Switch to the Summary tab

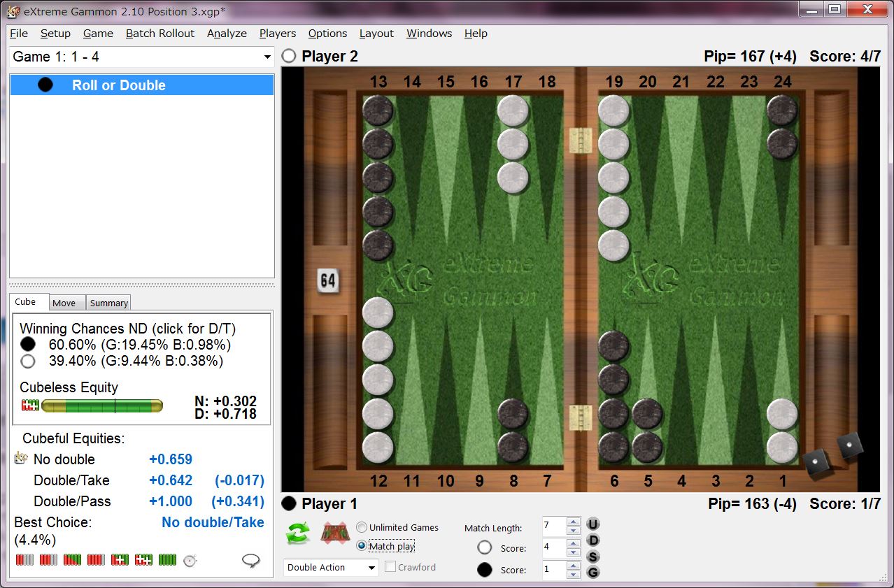108,303
